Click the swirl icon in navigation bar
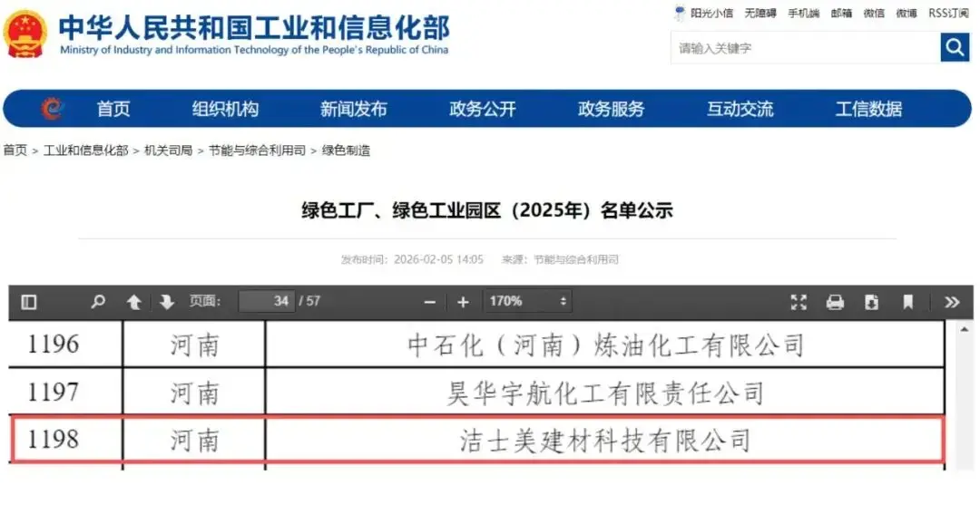980x505 pixels. tap(54, 109)
